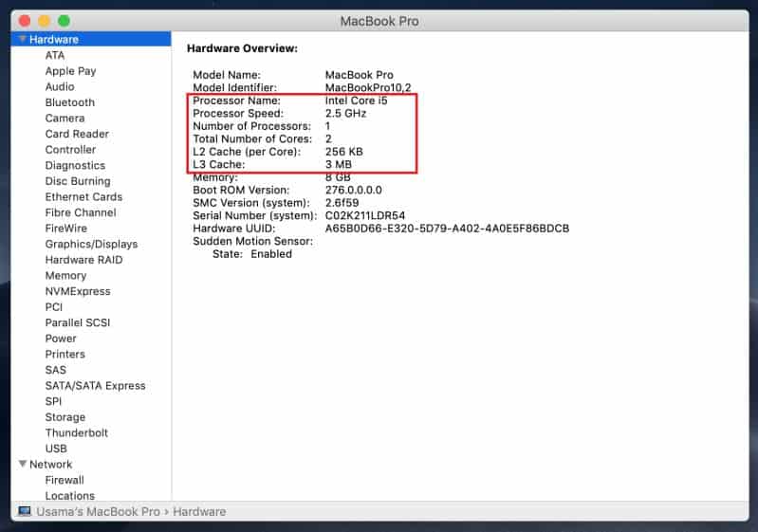This screenshot has width=758, height=532.
Task: Open the Audio section
Action: point(60,86)
